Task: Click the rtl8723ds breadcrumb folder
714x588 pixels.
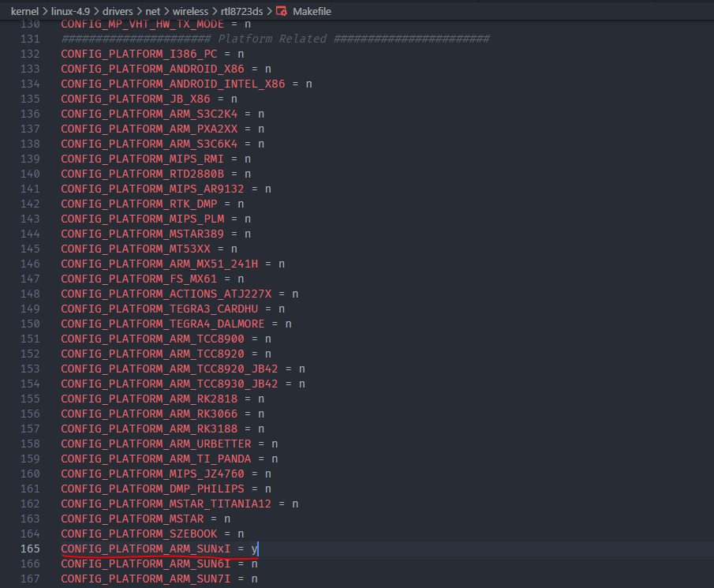Action: tap(241, 11)
